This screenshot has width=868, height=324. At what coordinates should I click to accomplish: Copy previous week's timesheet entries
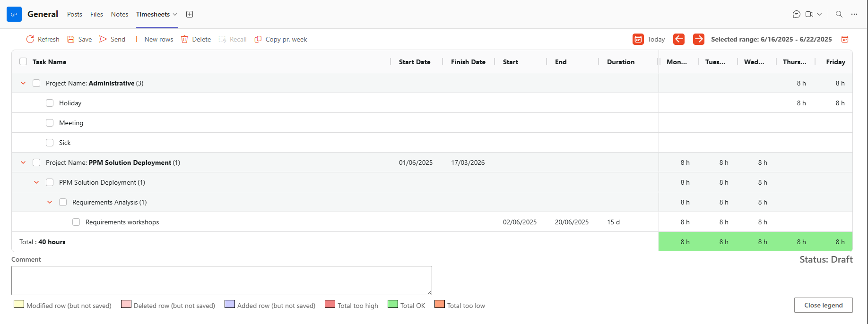tap(258, 39)
